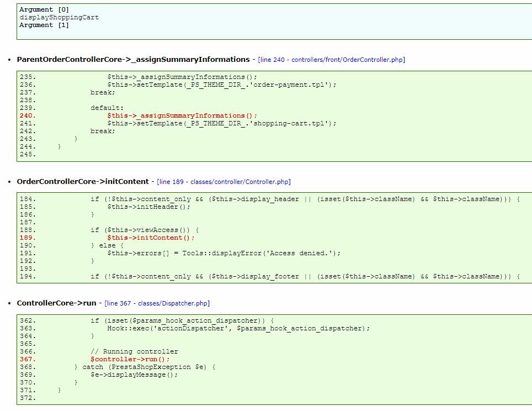This screenshot has width=532, height=411.
Task: Click line 241 shopping-cart.tpl setTemplate code
Action: (x=222, y=123)
